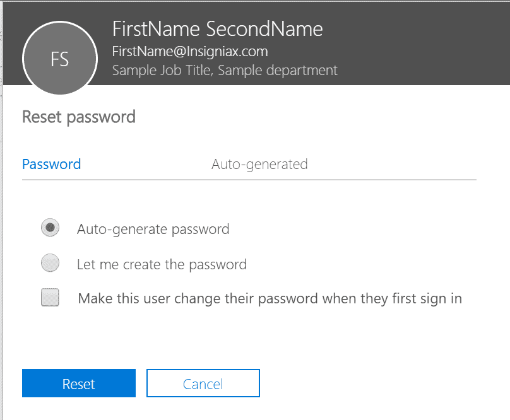Click the Auto-generate password label text
Image resolution: width=510 pixels, height=420 pixels.
pyautogui.click(x=153, y=230)
